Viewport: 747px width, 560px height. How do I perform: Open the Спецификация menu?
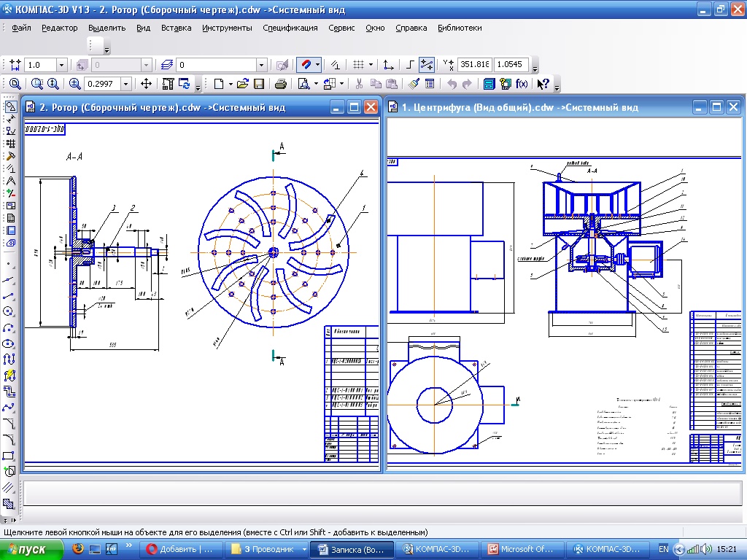tap(290, 28)
